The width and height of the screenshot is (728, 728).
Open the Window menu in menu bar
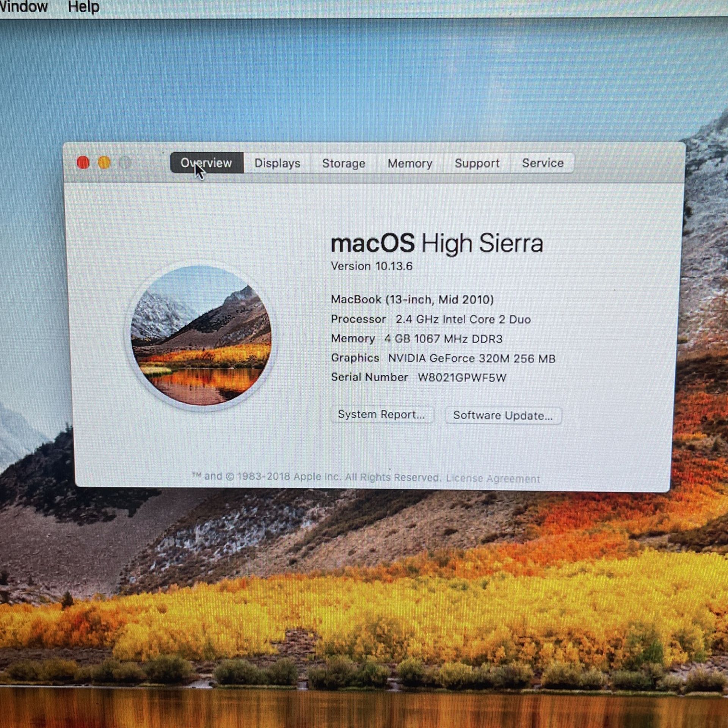[24, 7]
